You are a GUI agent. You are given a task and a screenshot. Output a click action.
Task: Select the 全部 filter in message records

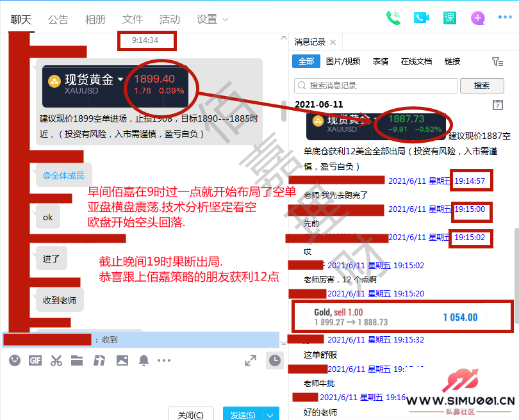(306, 61)
